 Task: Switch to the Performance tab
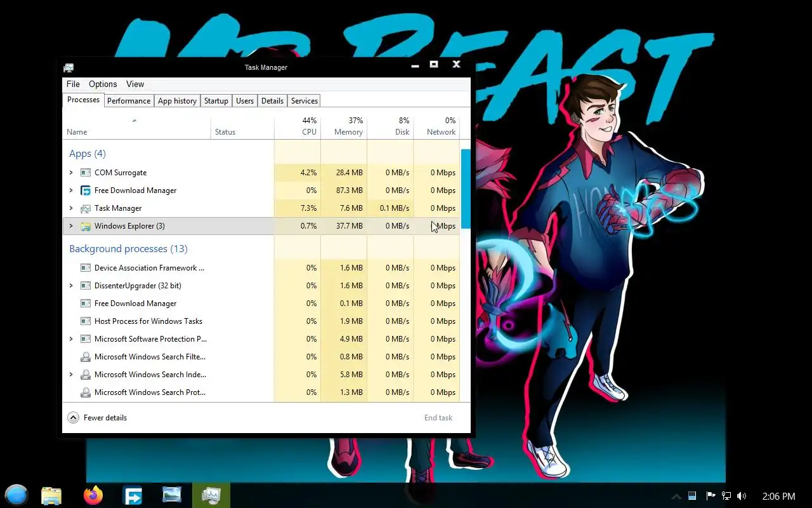pyautogui.click(x=129, y=101)
